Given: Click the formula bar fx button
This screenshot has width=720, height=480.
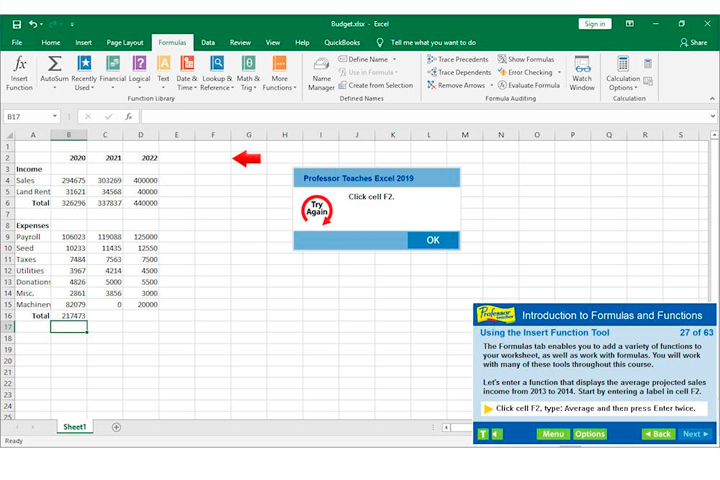Looking at the screenshot, I should tap(129, 116).
